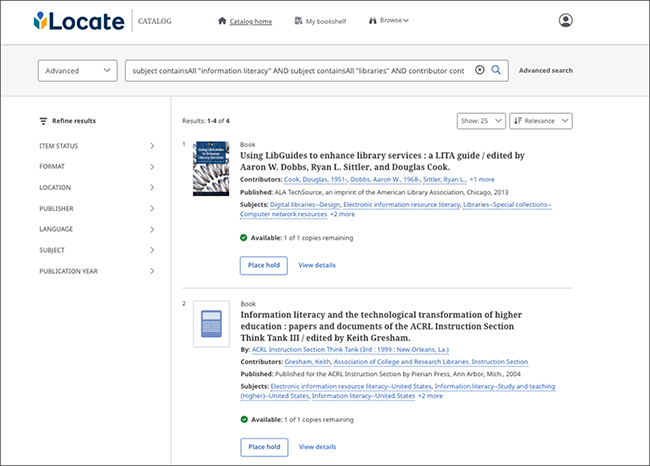The width and height of the screenshot is (650, 466).
Task: Expand the LANGUAGE filter
Action: 97,229
